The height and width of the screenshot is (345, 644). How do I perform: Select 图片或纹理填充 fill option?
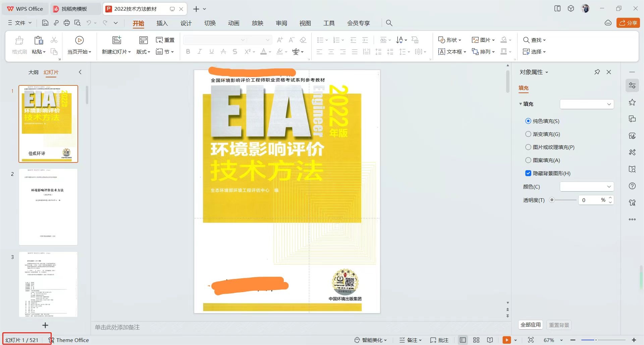(528, 147)
